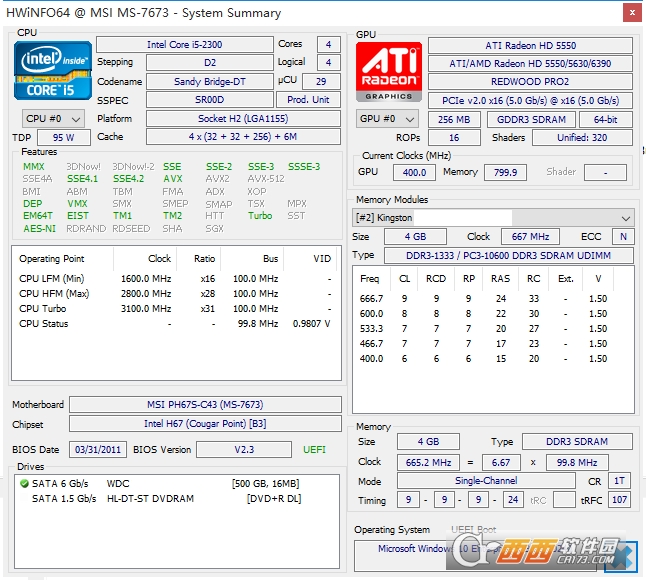Click the Microsoft Windows operating system field
This screenshot has height=580, width=646.
(475, 555)
